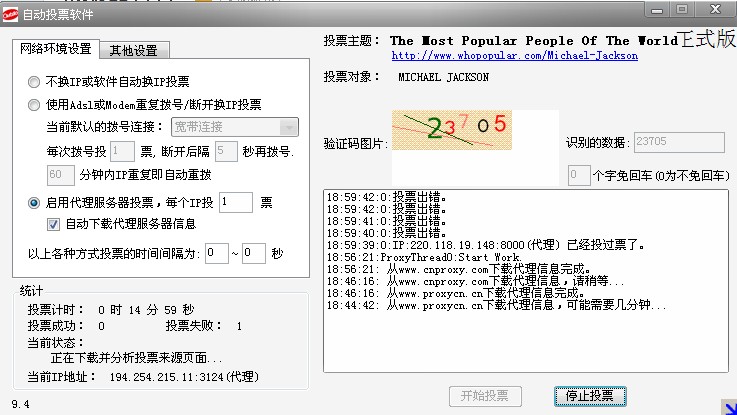Close the 自动投票软件 window

point(715,10)
